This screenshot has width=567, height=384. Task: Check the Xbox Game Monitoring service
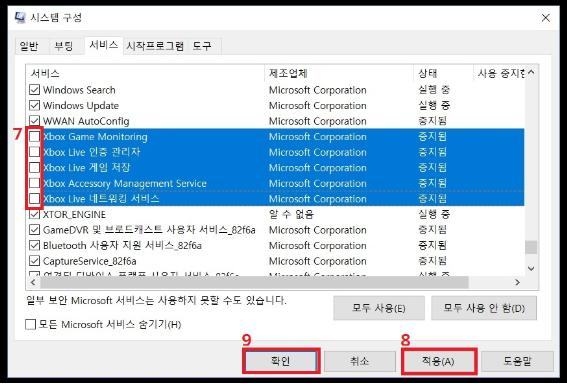tap(34, 137)
